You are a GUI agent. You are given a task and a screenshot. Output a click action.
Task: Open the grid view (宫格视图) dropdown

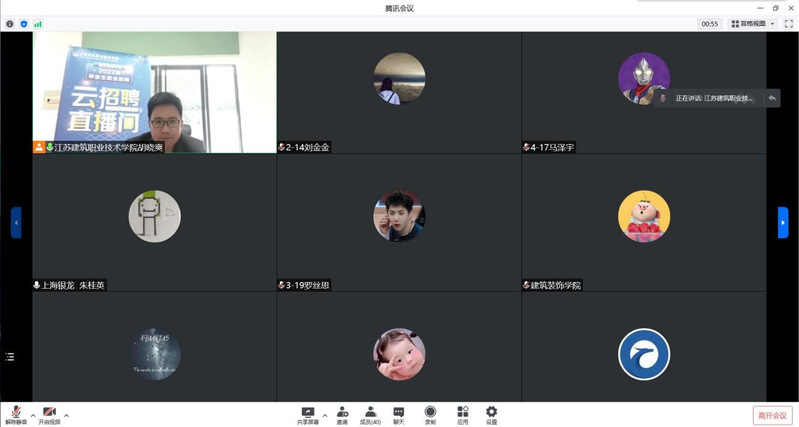pyautogui.click(x=753, y=23)
